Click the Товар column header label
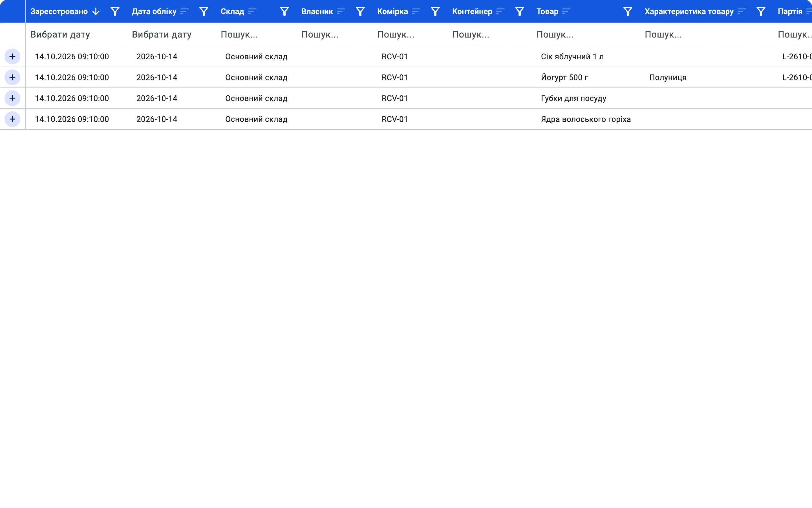Screen dimensions: 812x508 547,11
